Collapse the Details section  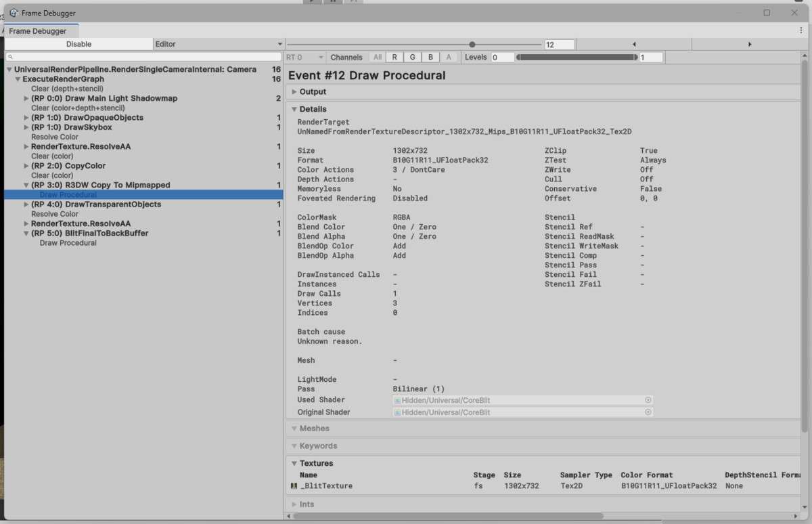pos(294,109)
